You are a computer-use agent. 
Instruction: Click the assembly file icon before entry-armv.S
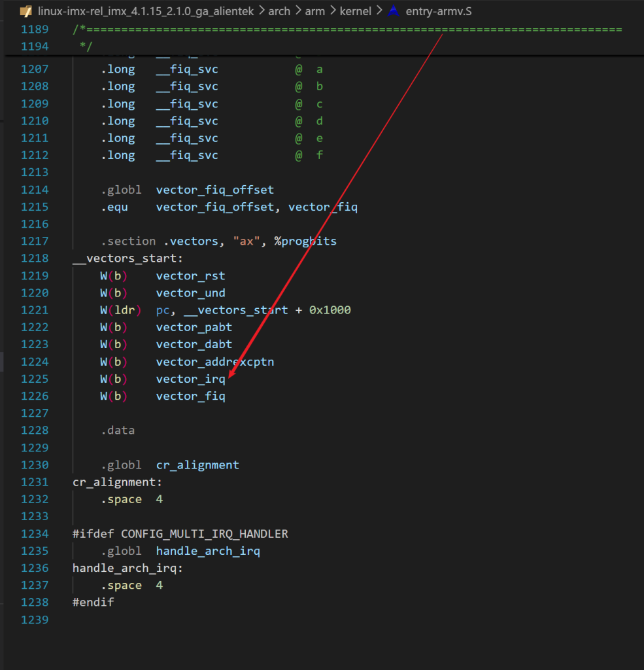(x=394, y=11)
